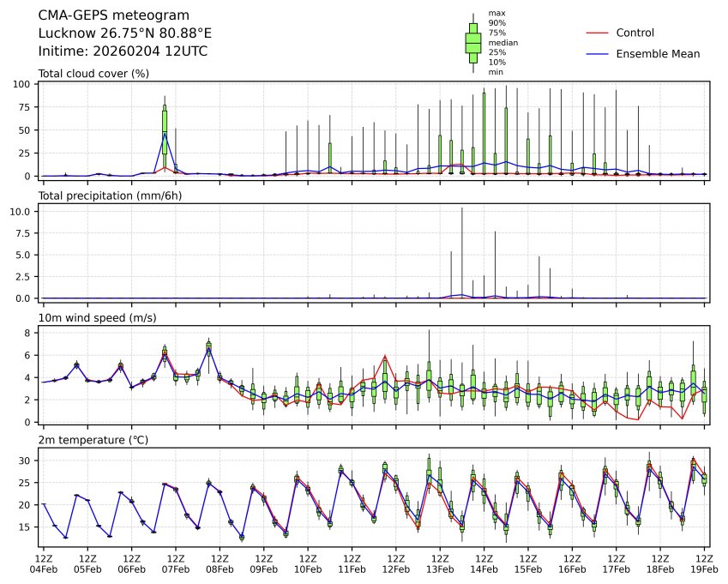Screen dimensions: 728x584
Task: Click the '12Z 04Feb' time axis label
Action: click(x=43, y=563)
